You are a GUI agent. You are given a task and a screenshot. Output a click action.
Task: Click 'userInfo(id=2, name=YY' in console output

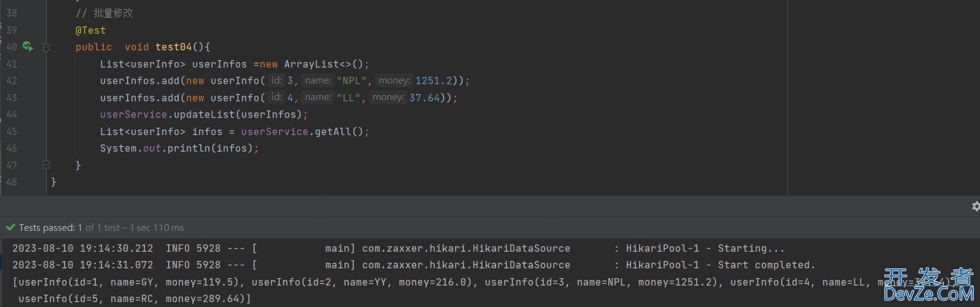(319, 282)
